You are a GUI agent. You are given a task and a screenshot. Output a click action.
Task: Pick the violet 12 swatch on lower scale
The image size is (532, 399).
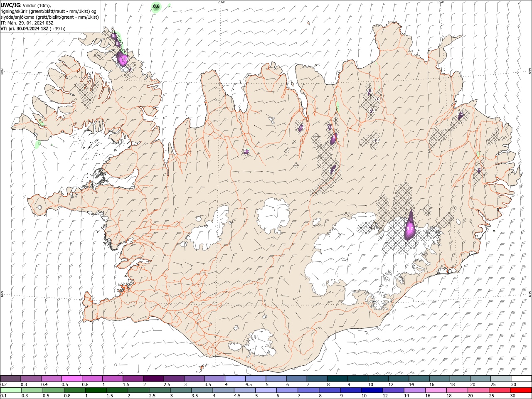point(394,390)
